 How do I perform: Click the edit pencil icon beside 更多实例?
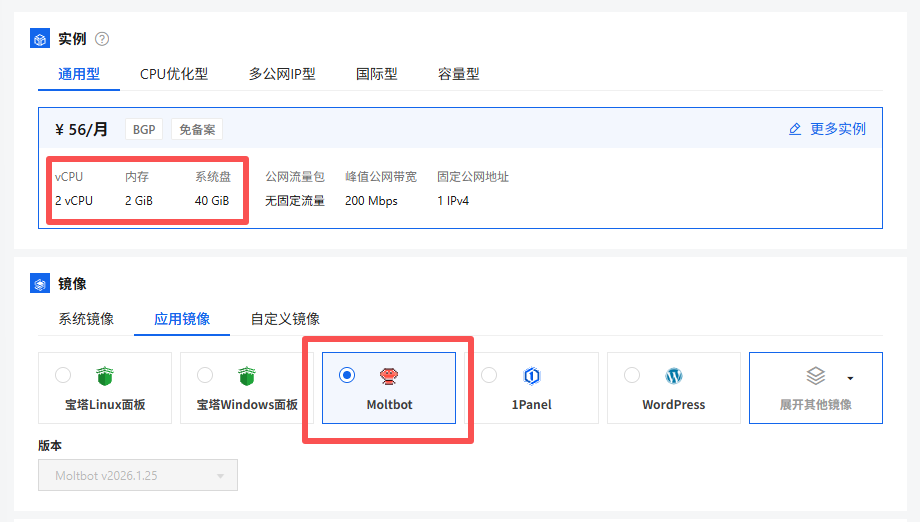(x=795, y=129)
